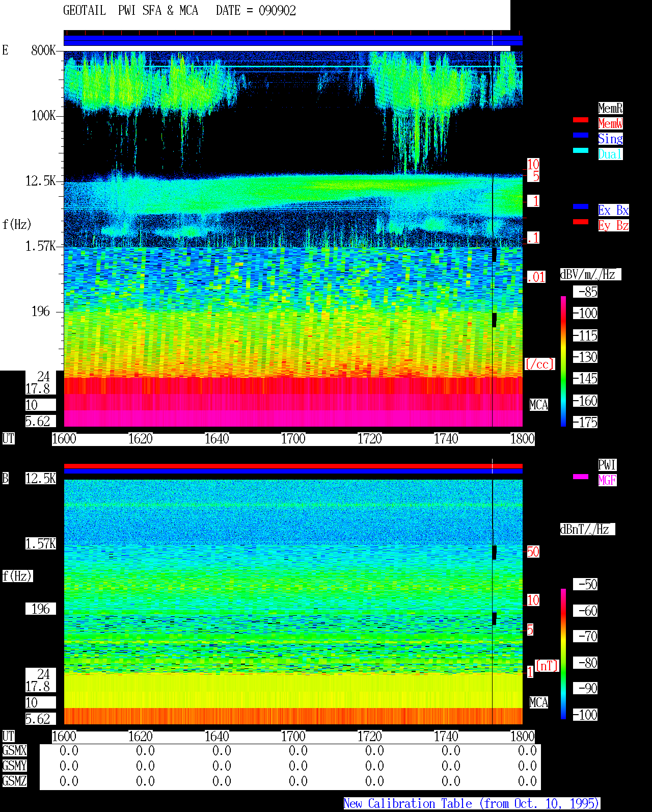Screen dimensions: 652x812
Task: Click the blue Ex Bx legend swatch
Action: click(x=581, y=206)
